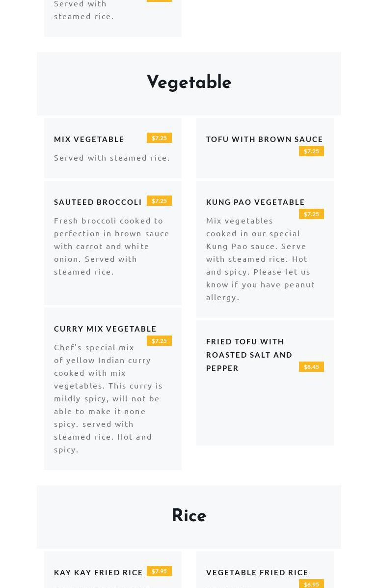Click the $7.95 price tag
378x588 pixels.
point(159,571)
